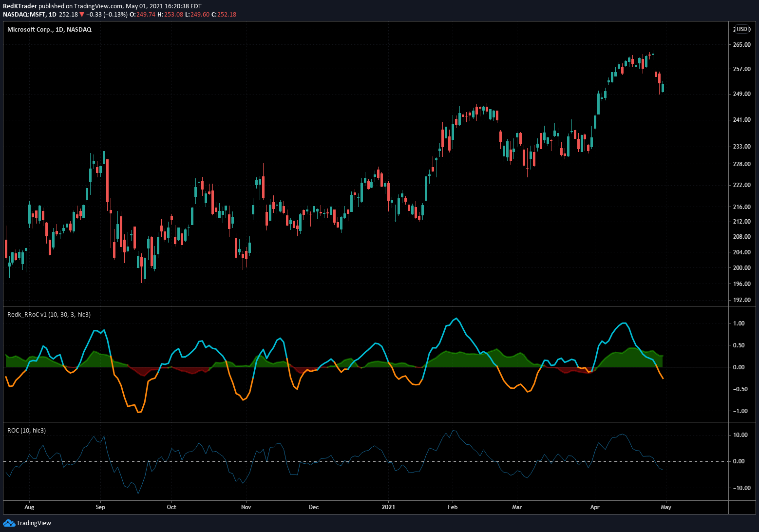Click the TradingView wordmark text at bottom
The height and width of the screenshot is (532, 759).
[x=34, y=523]
